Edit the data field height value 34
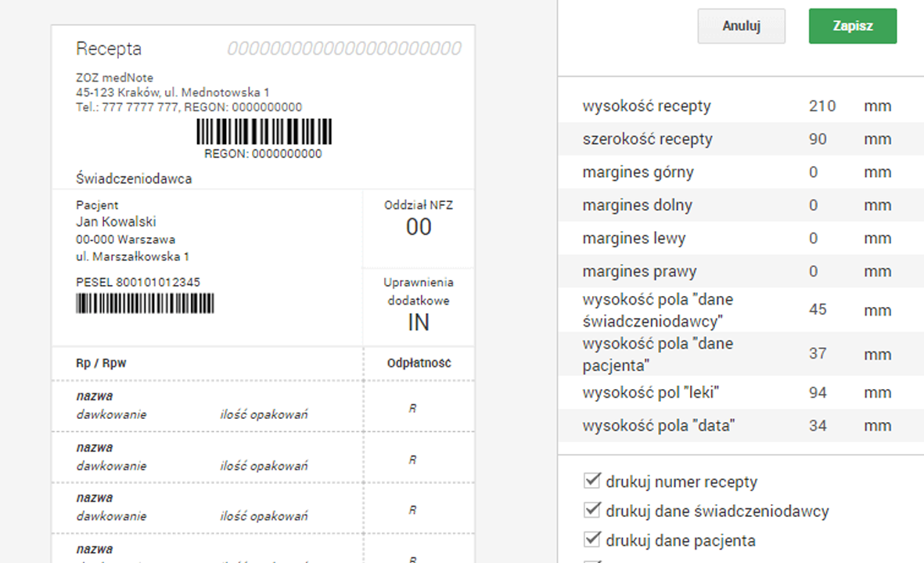 click(818, 426)
